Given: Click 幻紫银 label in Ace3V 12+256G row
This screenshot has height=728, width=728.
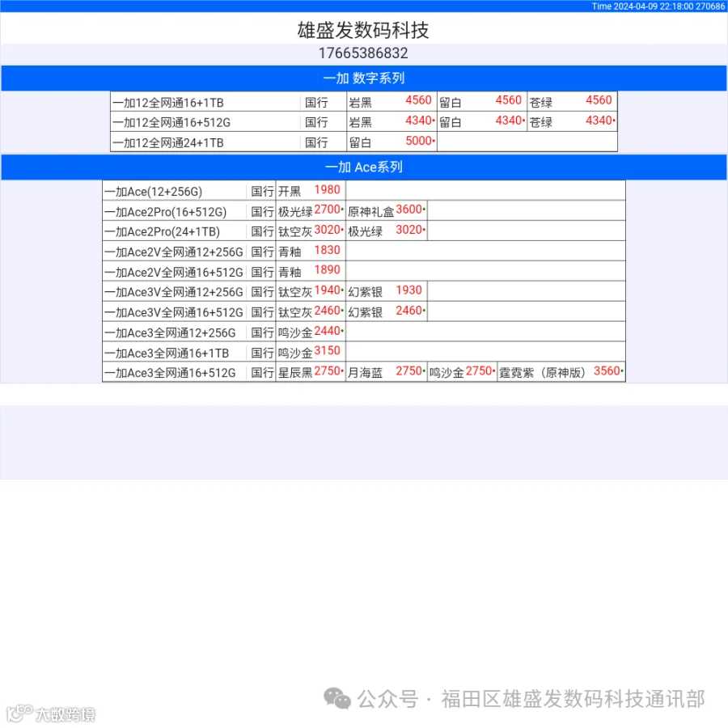Looking at the screenshot, I should (x=366, y=293).
